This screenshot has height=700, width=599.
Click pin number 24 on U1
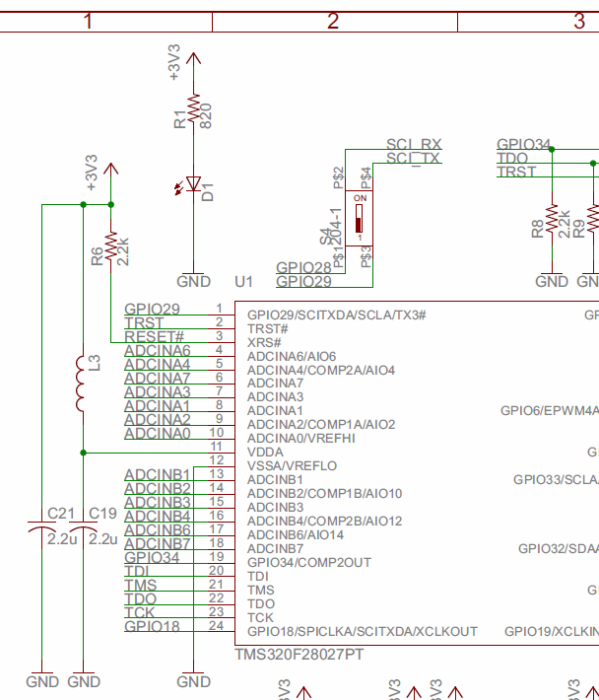(x=217, y=625)
